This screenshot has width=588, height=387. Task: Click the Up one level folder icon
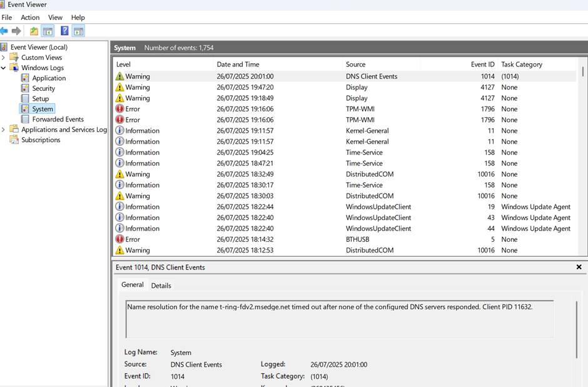(34, 31)
